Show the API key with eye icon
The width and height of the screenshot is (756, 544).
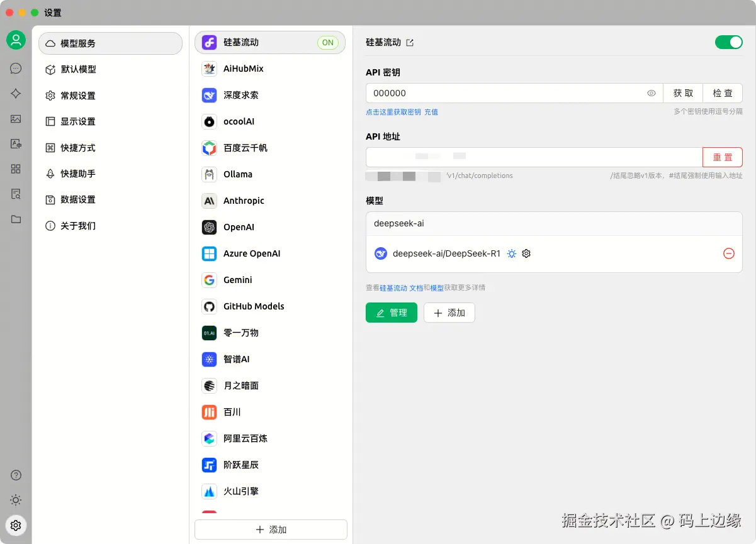coord(652,93)
